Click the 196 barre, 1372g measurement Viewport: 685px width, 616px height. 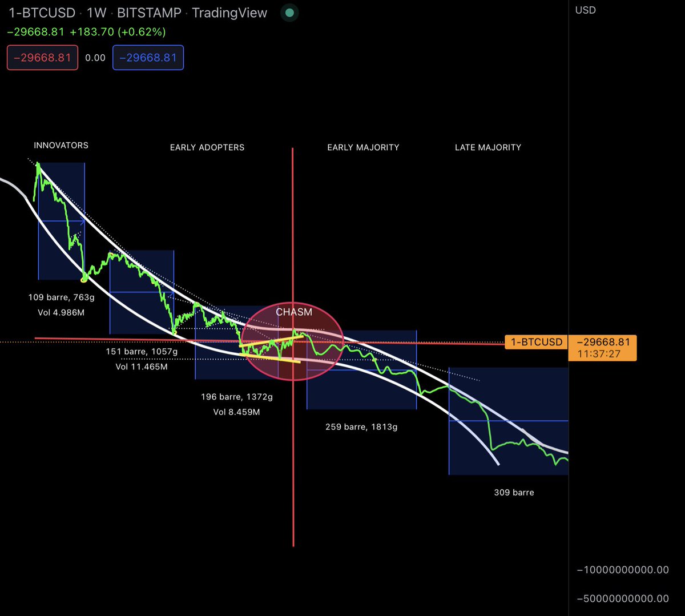point(237,397)
